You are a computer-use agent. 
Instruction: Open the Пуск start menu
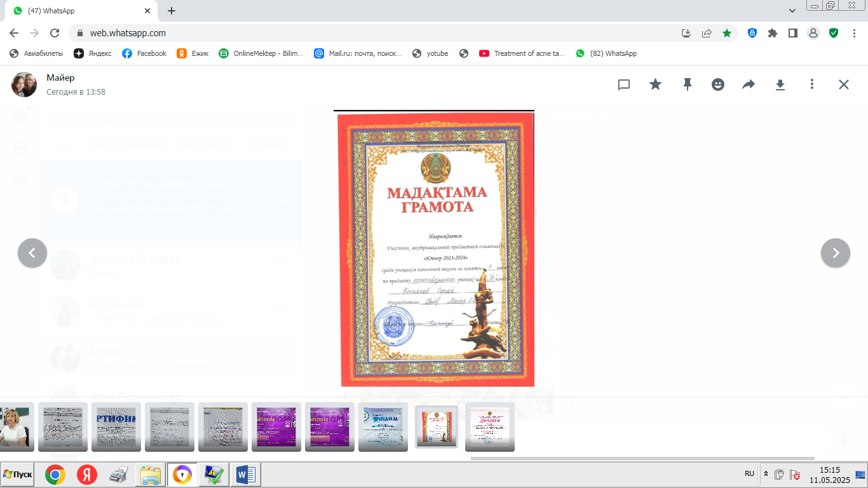point(17,475)
